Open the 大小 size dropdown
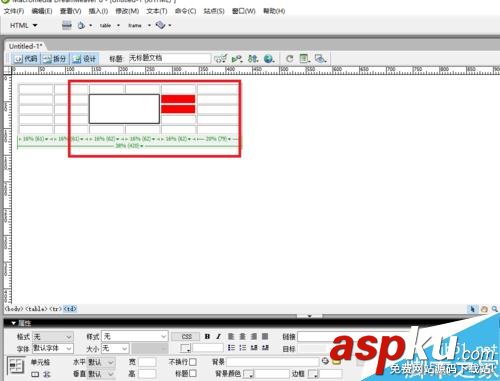 tap(115, 349)
